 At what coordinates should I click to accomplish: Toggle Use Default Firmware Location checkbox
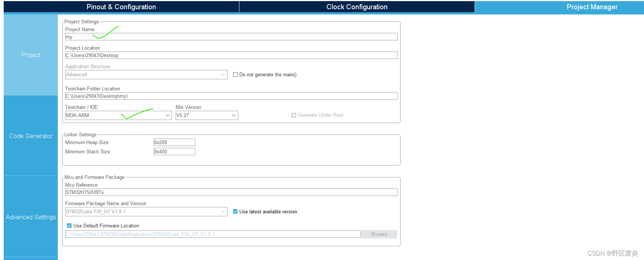(x=69, y=226)
